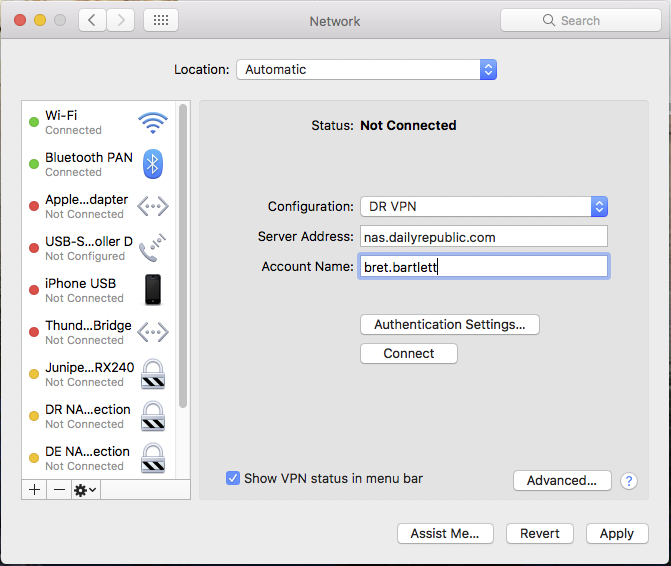671x566 pixels.
Task: Toggle Show VPN status in menu bar
Action: pos(233,479)
